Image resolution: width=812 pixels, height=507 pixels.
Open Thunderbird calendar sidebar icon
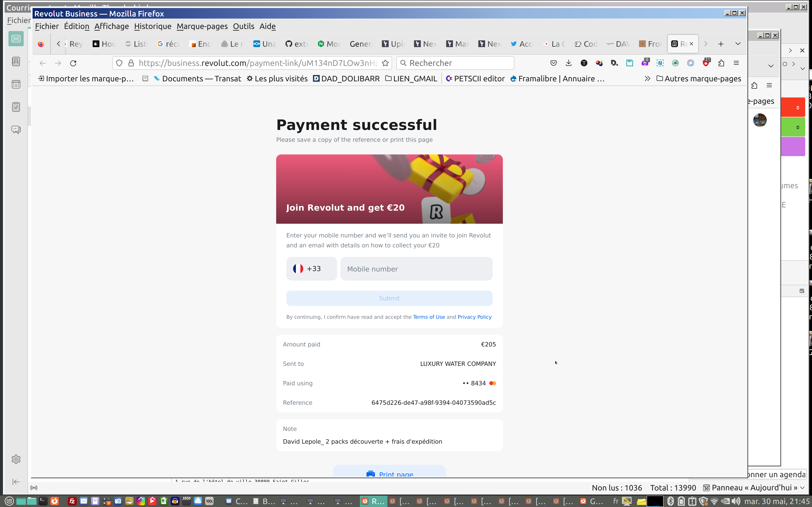point(16,84)
